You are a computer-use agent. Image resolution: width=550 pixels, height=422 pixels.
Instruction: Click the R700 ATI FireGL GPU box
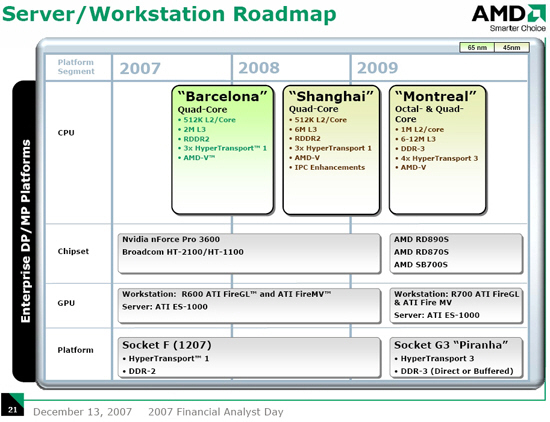456,306
